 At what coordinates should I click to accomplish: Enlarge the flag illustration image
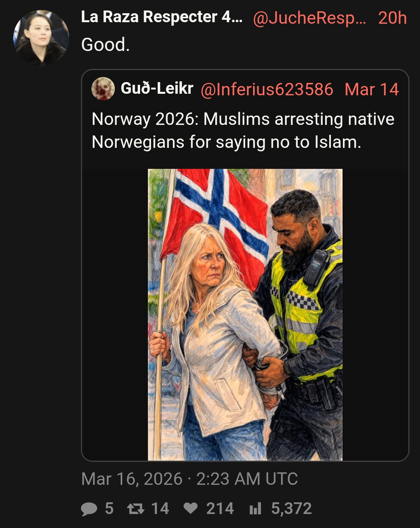coord(245,315)
